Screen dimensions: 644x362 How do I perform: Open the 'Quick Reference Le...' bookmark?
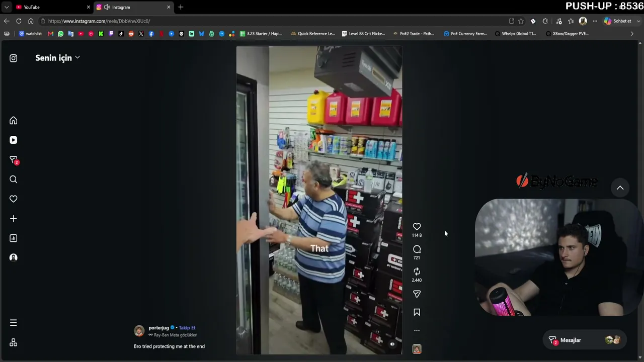tap(312, 34)
